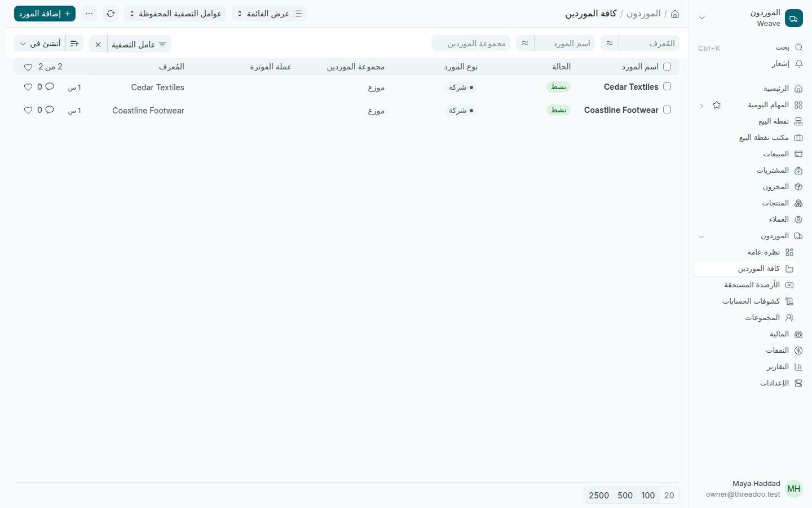Open comments on Coastline Footwear row

point(50,110)
